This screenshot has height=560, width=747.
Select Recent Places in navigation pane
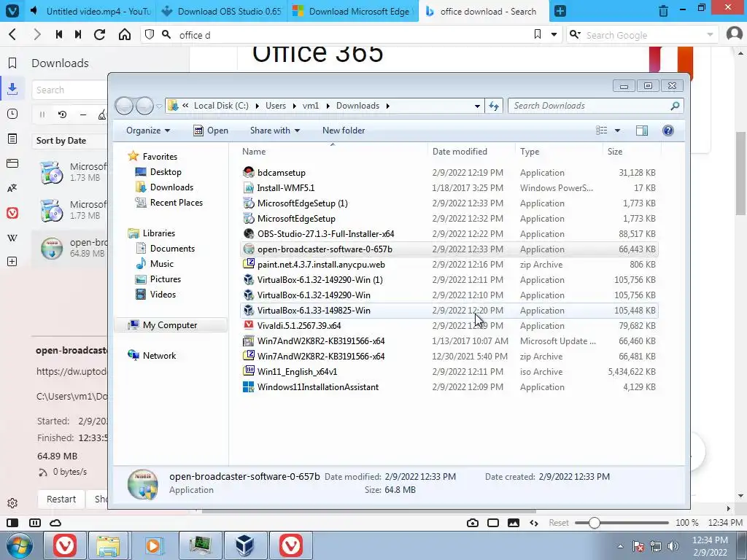177,203
